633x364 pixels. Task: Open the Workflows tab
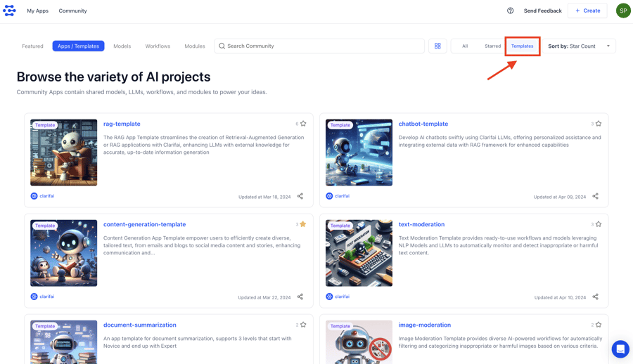point(158,46)
